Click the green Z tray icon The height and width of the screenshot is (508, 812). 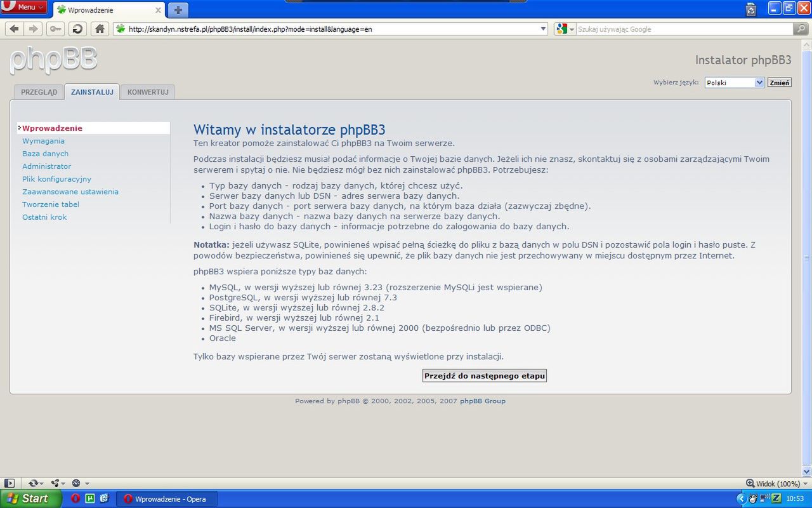(x=776, y=498)
